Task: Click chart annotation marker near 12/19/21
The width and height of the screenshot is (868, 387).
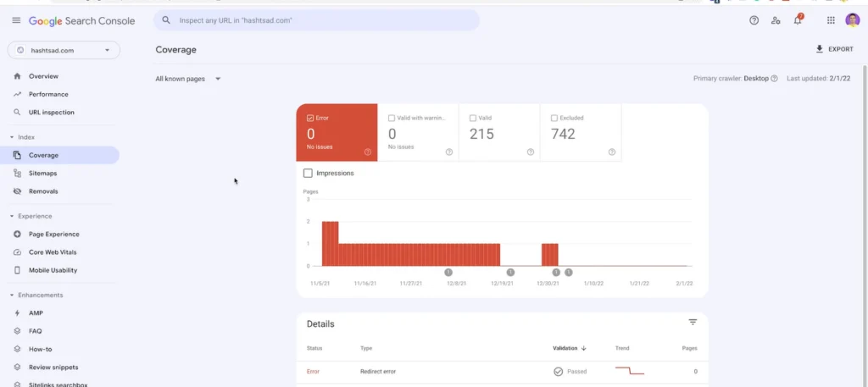Action: 510,272
